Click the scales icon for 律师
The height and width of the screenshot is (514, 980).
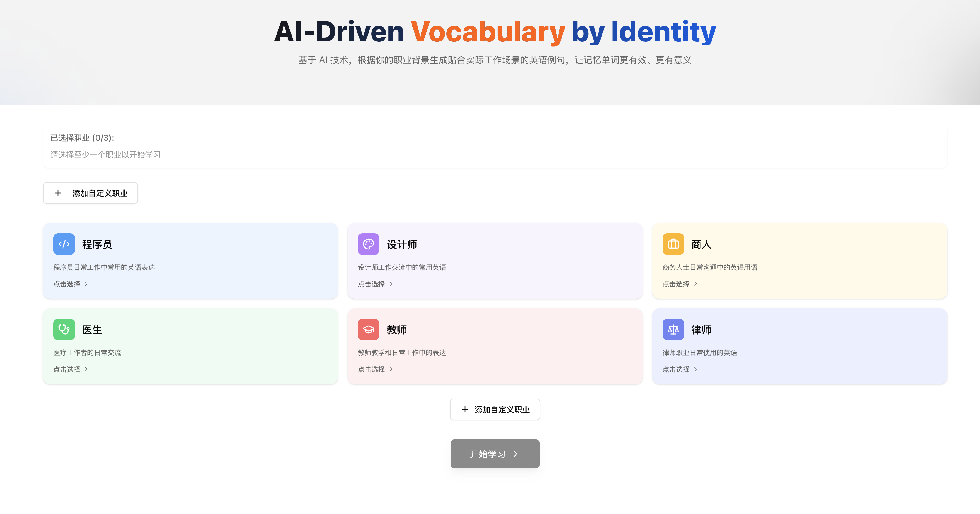click(x=673, y=329)
